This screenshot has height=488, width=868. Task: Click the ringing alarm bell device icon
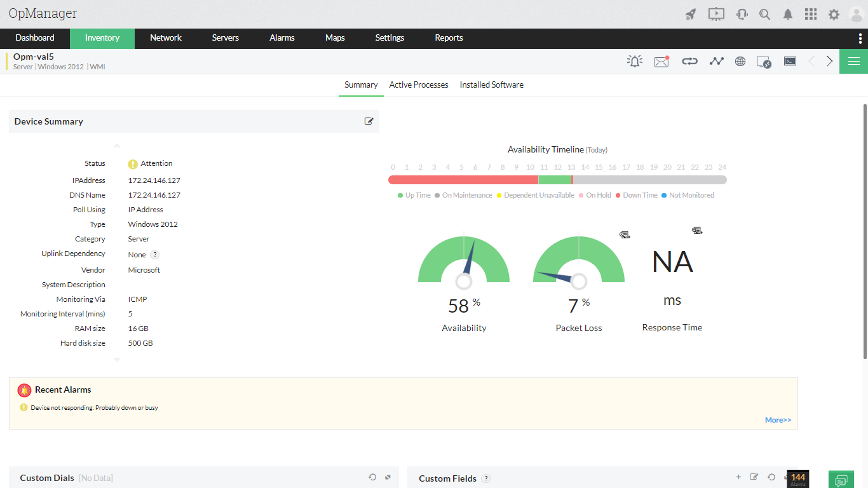[x=635, y=61]
